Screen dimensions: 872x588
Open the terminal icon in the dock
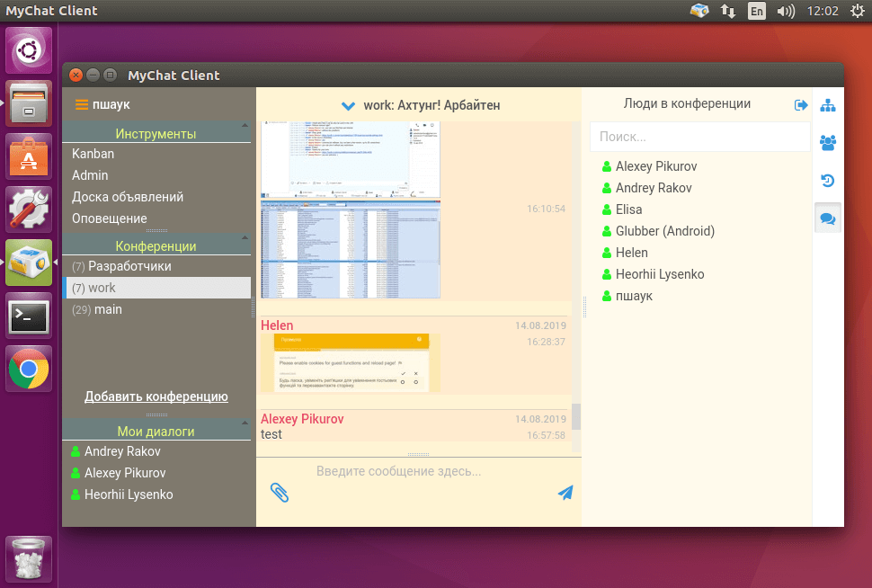pos(28,316)
